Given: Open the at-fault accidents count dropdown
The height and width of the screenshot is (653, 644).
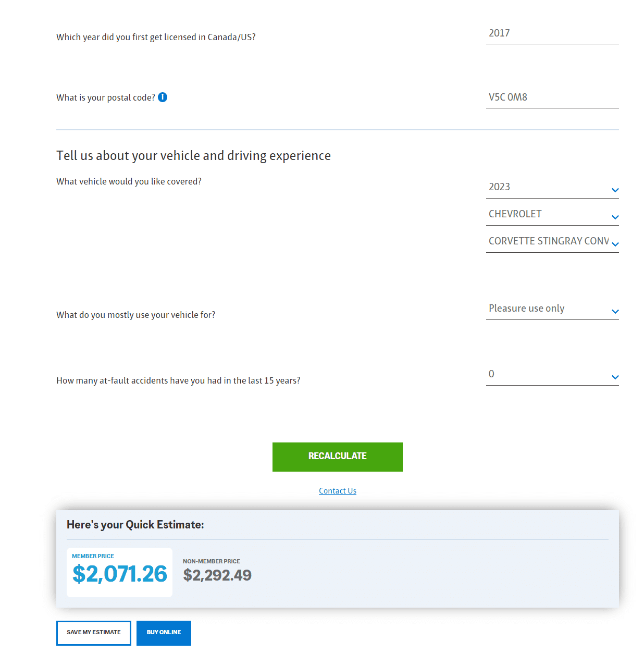Looking at the screenshot, I should click(547, 374).
